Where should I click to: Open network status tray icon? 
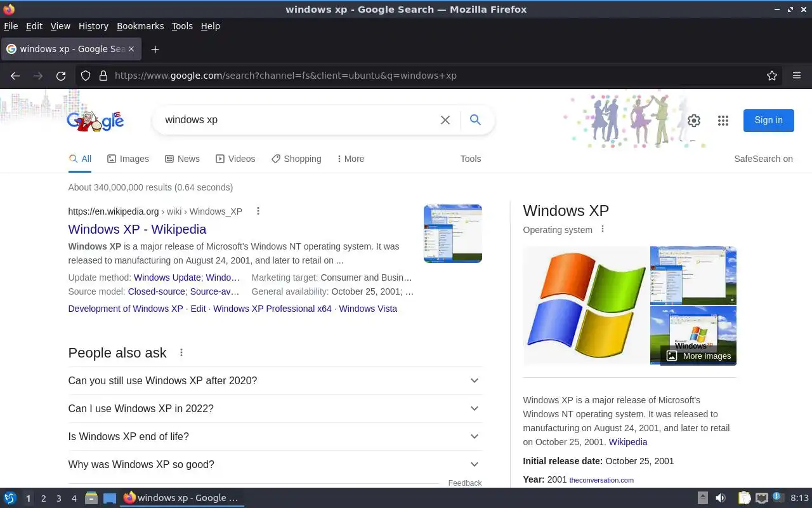pyautogui.click(x=762, y=498)
